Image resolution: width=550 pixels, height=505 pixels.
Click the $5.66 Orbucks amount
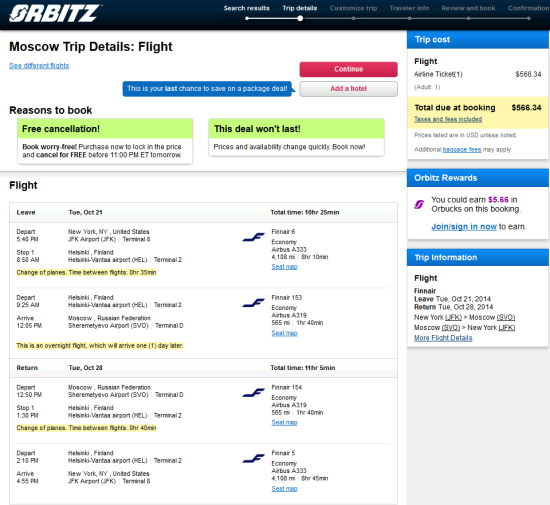[x=498, y=200]
